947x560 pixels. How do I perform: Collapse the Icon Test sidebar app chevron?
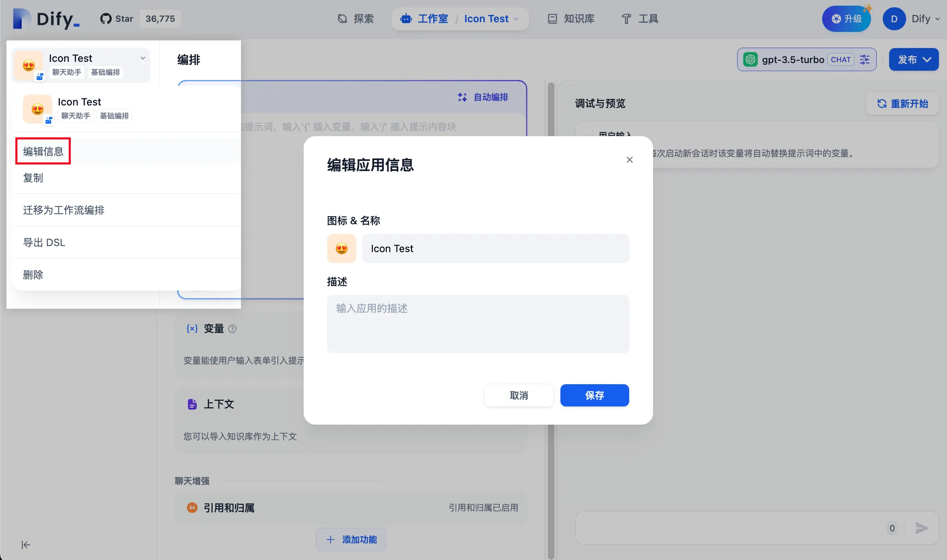[143, 58]
